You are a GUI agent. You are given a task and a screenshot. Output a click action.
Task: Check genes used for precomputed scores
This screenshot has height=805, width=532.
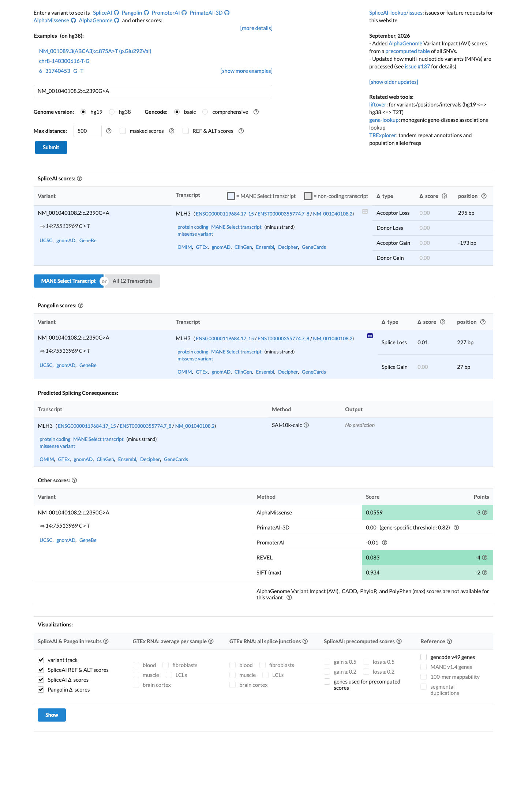click(327, 682)
